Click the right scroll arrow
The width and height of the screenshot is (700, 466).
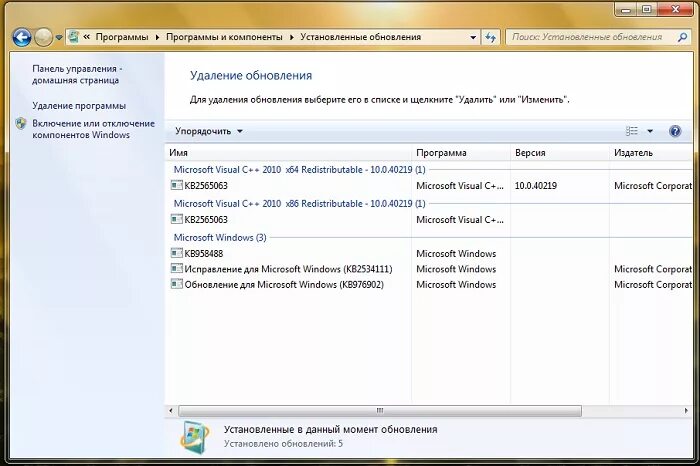pos(686,411)
